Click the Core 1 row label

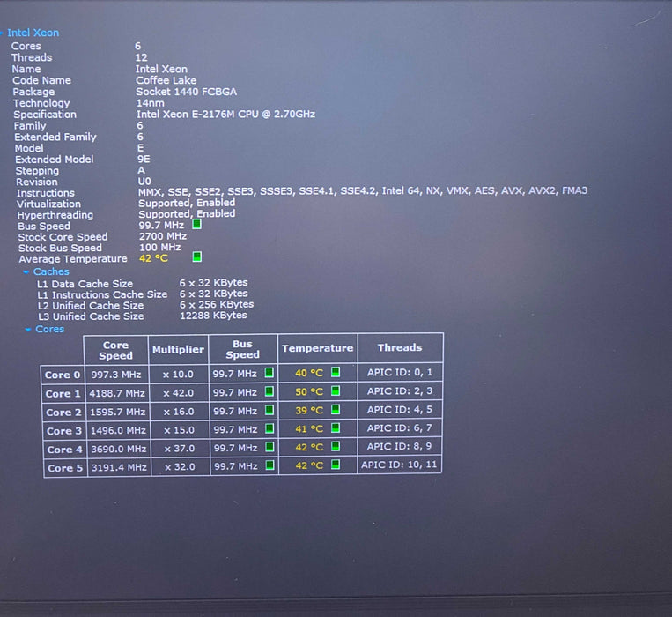63,394
